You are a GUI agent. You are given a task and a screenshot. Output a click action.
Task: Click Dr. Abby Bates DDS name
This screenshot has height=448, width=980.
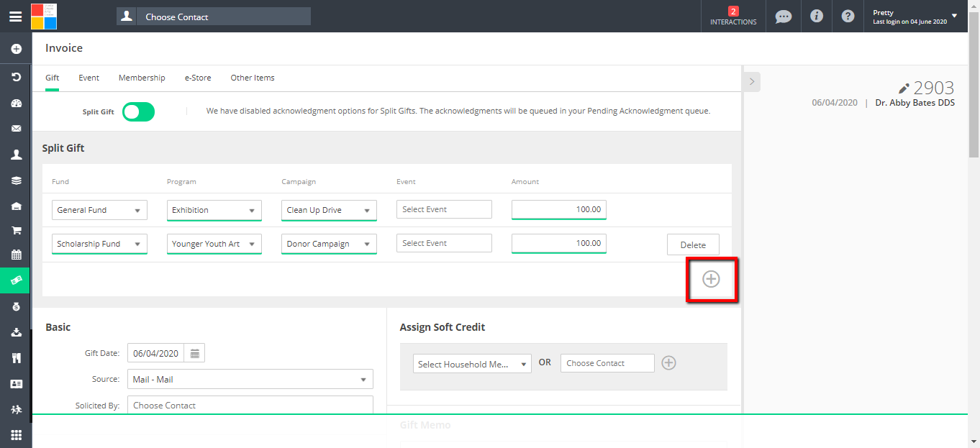pyautogui.click(x=915, y=103)
